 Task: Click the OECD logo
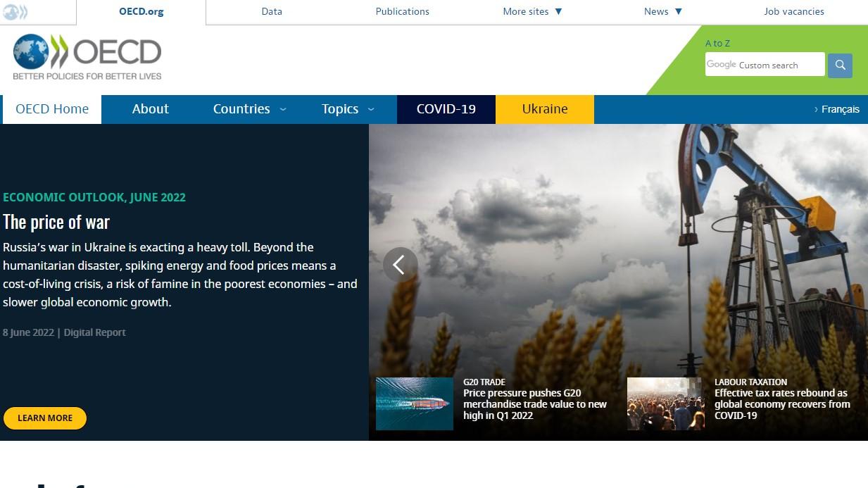[87, 57]
